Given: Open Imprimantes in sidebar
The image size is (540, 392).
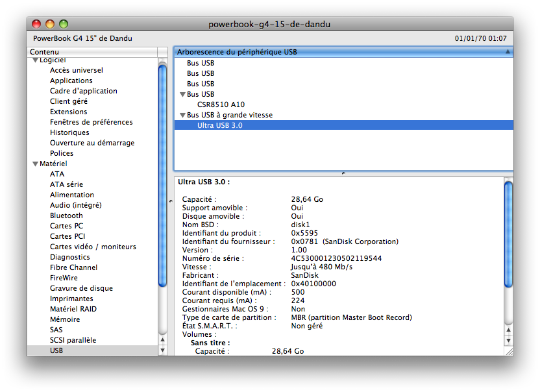Looking at the screenshot, I should click(x=71, y=299).
